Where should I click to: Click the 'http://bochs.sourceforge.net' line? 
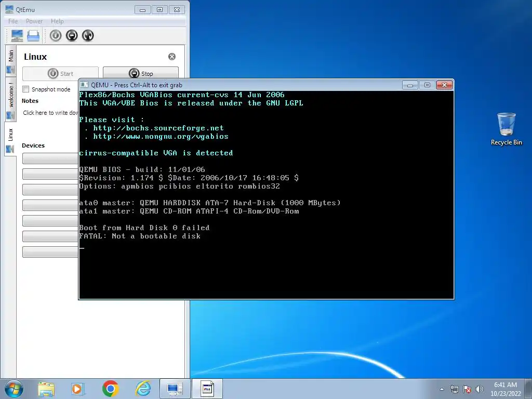tap(158, 128)
